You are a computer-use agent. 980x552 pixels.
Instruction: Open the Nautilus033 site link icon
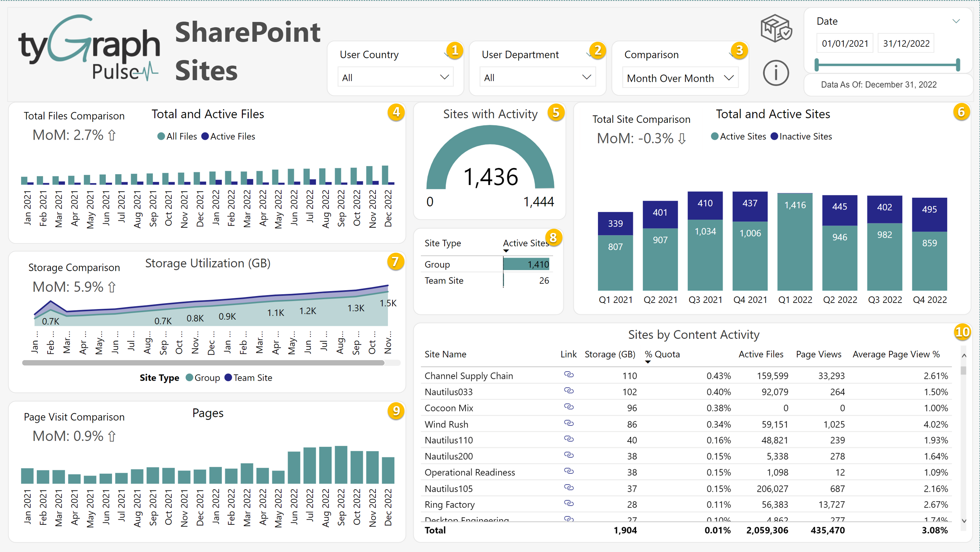click(x=568, y=391)
